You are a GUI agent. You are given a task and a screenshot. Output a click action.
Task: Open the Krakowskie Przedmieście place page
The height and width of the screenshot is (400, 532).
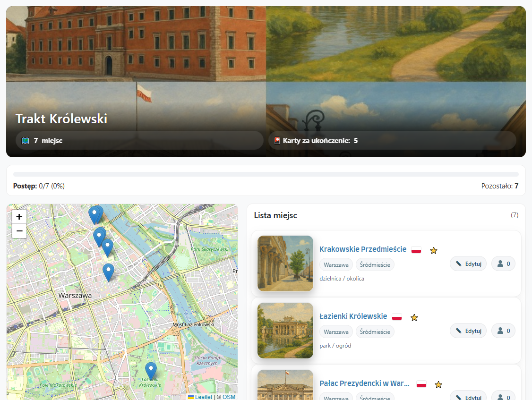point(363,249)
